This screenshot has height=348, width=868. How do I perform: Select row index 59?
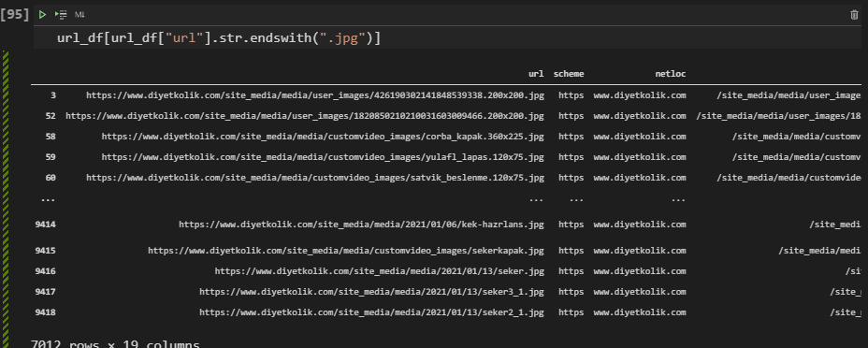pos(51,157)
